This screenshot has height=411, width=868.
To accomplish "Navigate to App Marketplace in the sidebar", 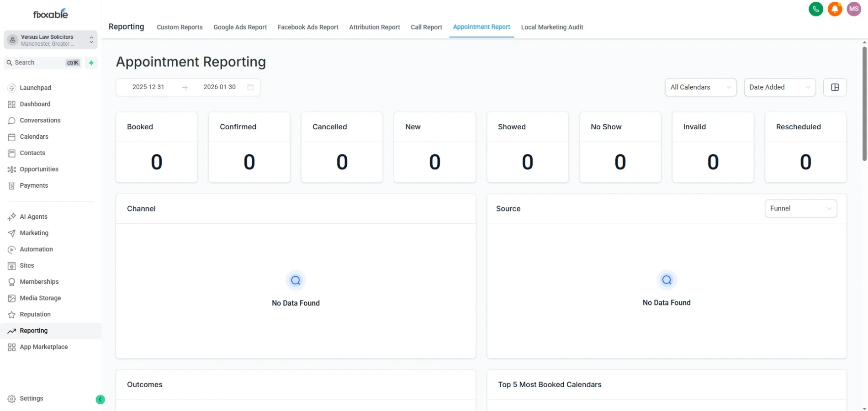I will [43, 347].
